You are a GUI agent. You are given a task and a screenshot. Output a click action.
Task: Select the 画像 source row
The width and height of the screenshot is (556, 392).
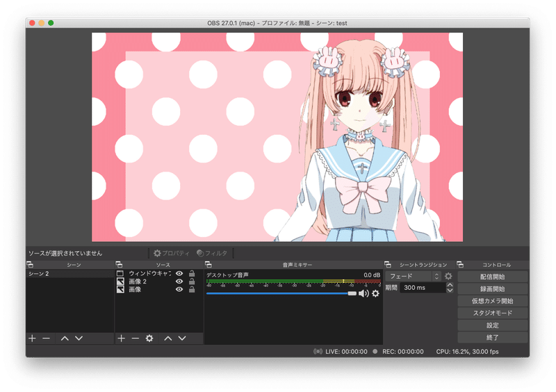click(x=159, y=290)
